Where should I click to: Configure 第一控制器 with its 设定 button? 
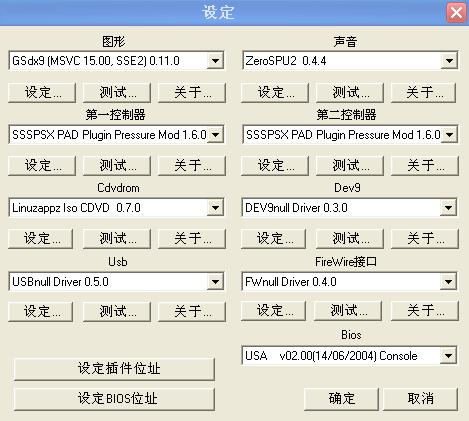click(42, 165)
